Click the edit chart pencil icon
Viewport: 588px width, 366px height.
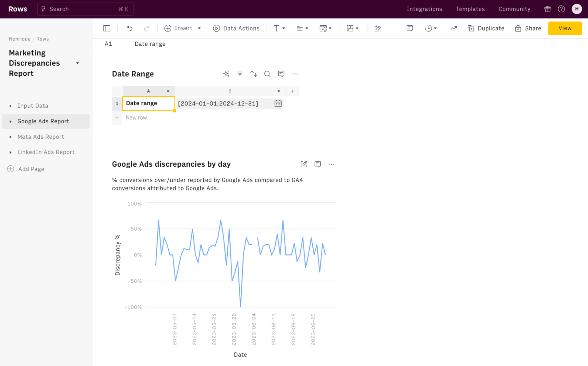pyautogui.click(x=304, y=164)
